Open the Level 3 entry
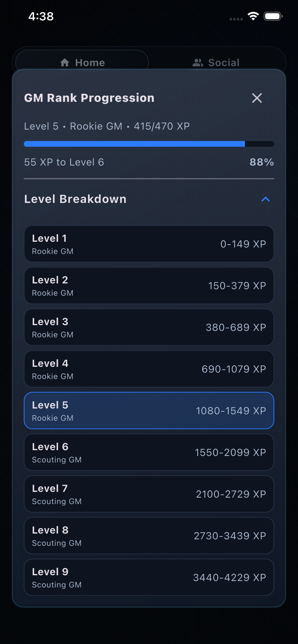The height and width of the screenshot is (644, 298). pyautogui.click(x=149, y=327)
